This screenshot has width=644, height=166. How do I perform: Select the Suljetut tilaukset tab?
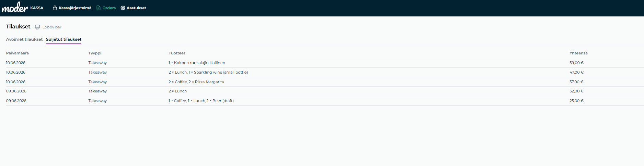(x=64, y=39)
